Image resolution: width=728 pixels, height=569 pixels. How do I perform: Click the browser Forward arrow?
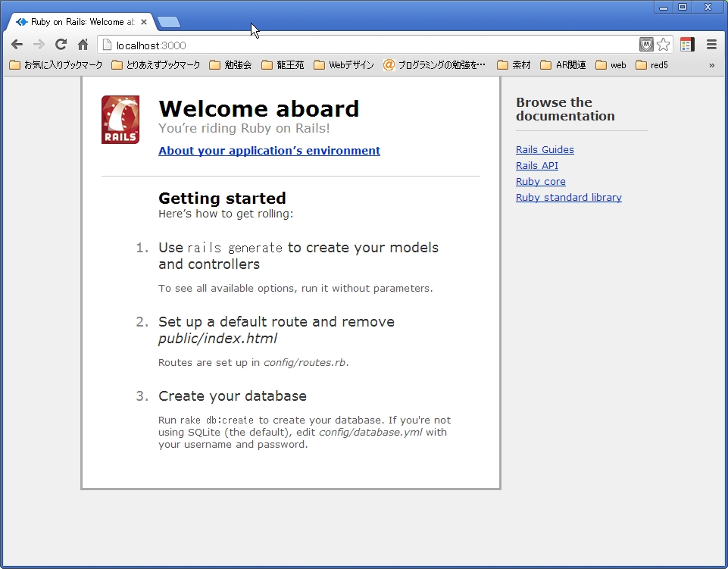pos(39,45)
